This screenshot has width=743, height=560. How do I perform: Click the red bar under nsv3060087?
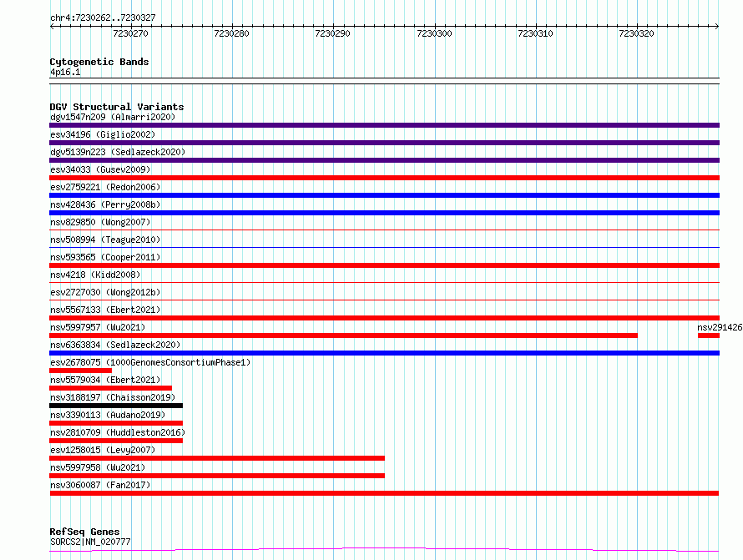[384, 493]
